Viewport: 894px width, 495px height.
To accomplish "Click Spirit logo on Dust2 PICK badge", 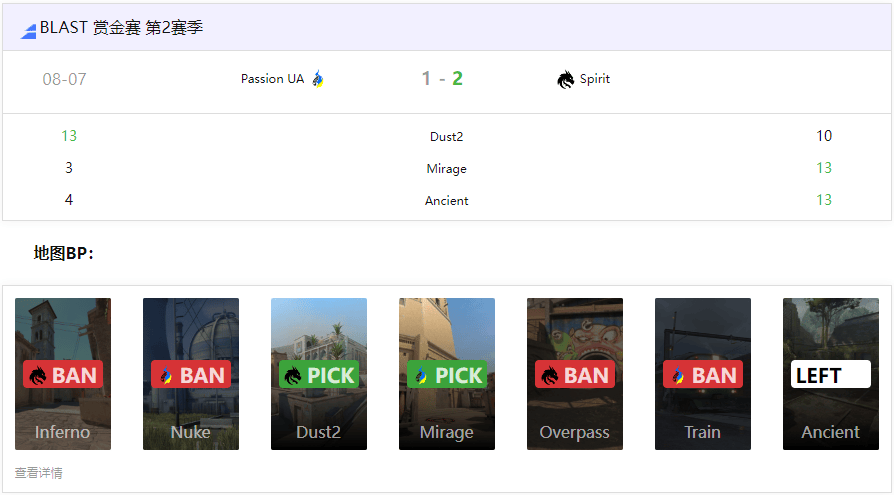I will pos(293,375).
